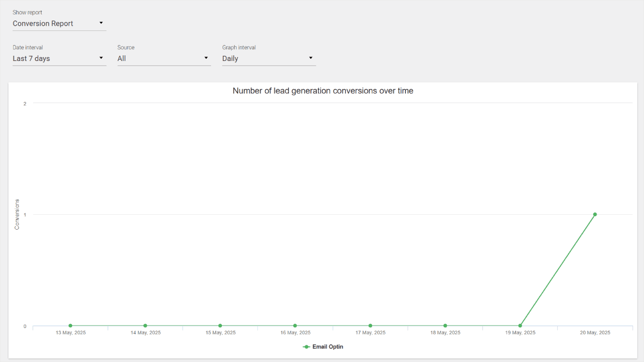Open the Source dropdown set to All
644x362 pixels.
pyautogui.click(x=163, y=58)
